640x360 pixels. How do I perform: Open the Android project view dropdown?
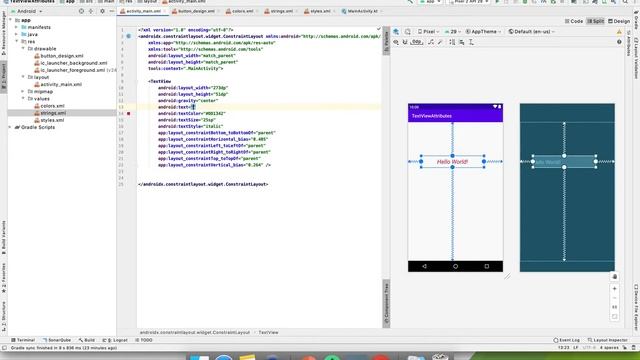pyautogui.click(x=26, y=11)
